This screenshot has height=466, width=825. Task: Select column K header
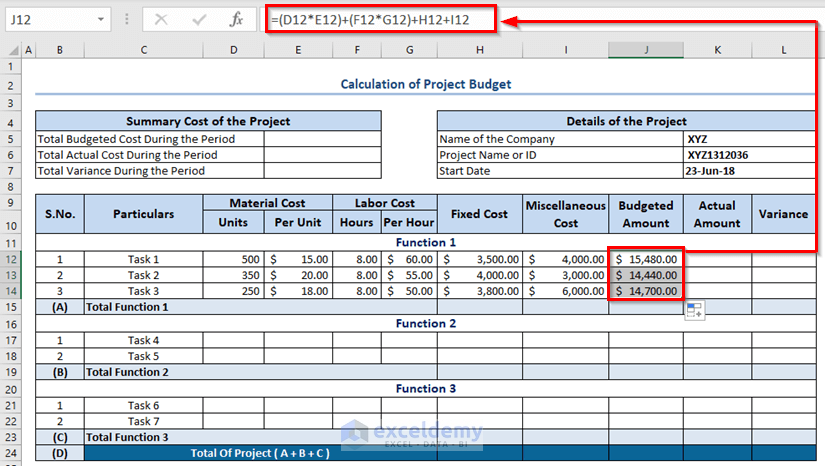tap(718, 50)
